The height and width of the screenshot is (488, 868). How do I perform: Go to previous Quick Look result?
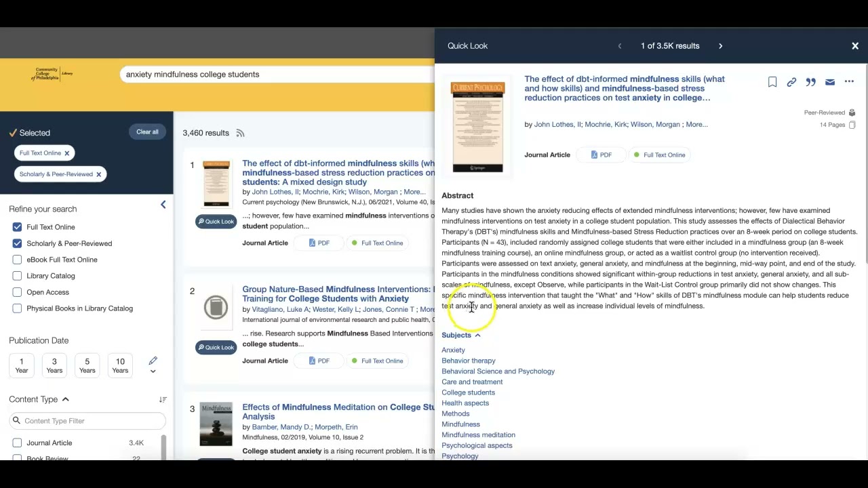(619, 46)
